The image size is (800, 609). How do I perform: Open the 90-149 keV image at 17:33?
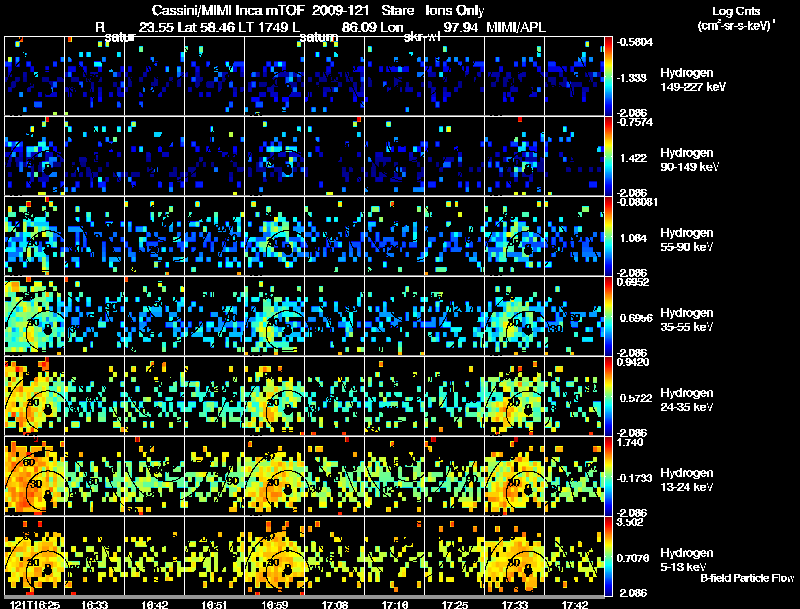click(514, 156)
